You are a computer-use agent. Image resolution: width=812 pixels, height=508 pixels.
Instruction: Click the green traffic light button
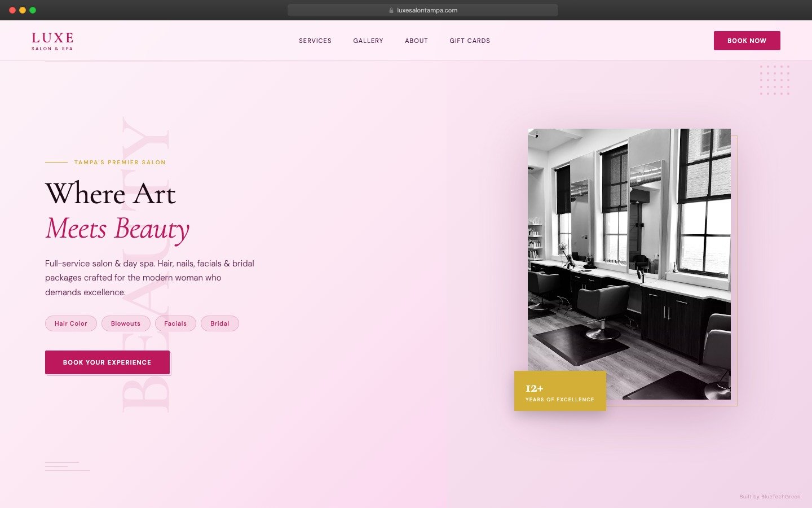[x=33, y=10]
